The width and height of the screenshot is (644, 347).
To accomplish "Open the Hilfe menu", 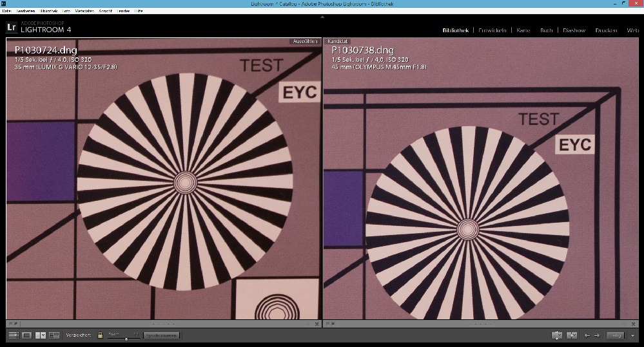I will (139, 11).
